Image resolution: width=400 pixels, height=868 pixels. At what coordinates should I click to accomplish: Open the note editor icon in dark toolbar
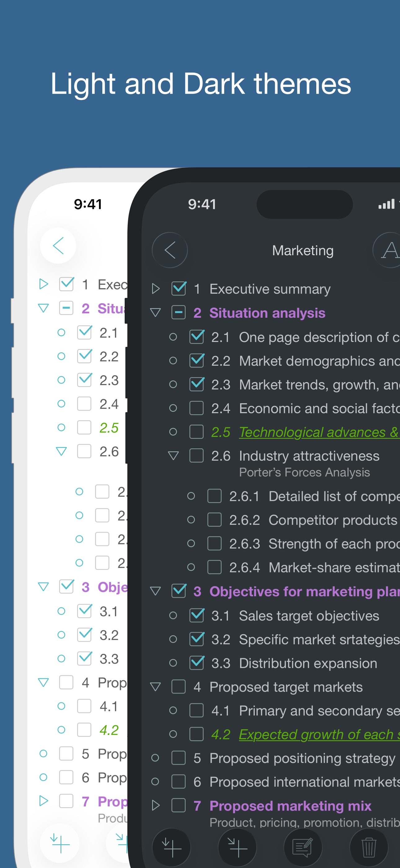[x=303, y=847]
